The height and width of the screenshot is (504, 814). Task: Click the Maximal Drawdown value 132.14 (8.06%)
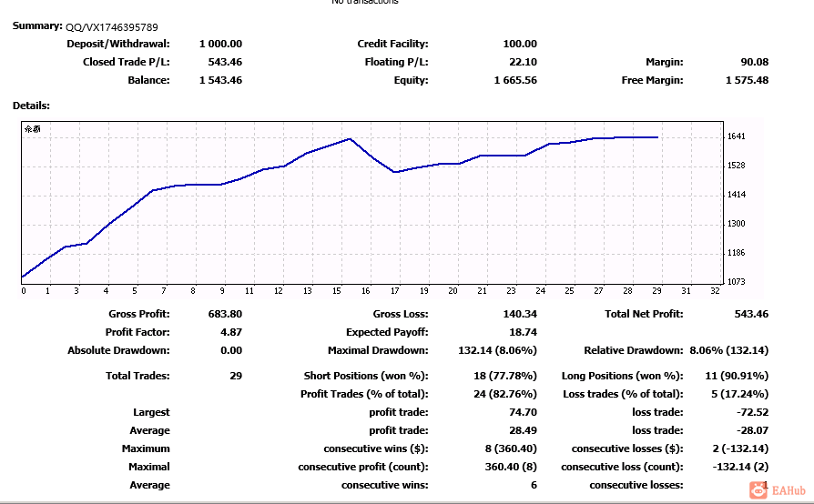pos(497,350)
